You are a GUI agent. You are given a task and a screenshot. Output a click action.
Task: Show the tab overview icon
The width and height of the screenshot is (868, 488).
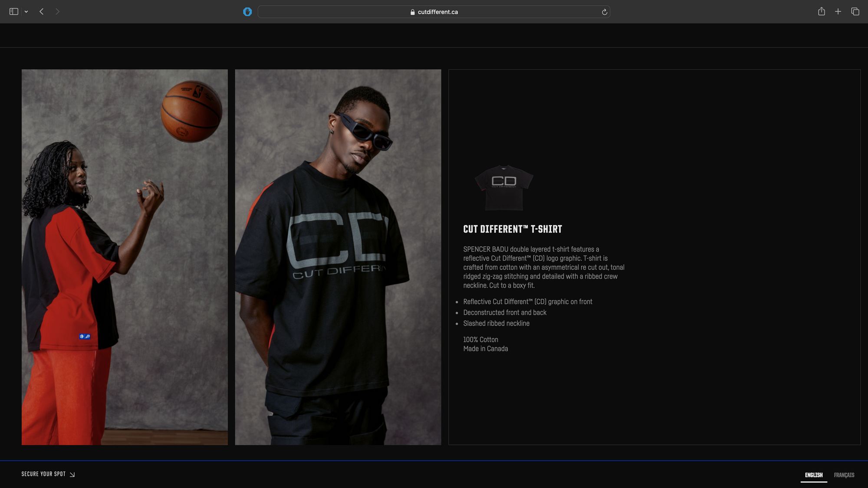[855, 12]
